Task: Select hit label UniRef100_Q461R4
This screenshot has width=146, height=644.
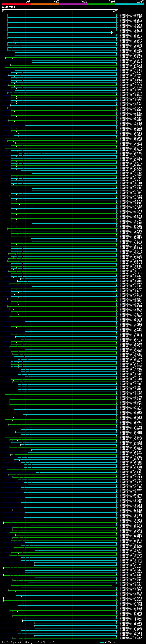Action: pyautogui.click(x=131, y=573)
